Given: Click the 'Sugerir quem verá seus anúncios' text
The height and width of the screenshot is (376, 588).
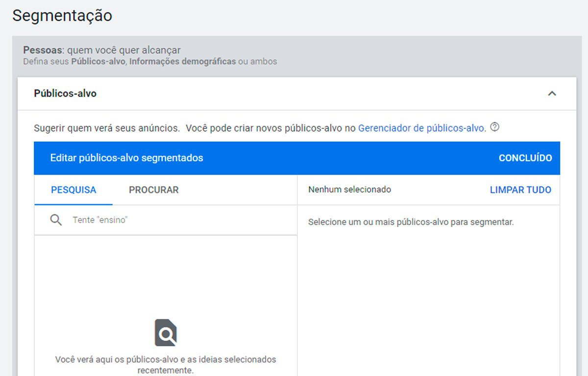Looking at the screenshot, I should click(x=107, y=128).
